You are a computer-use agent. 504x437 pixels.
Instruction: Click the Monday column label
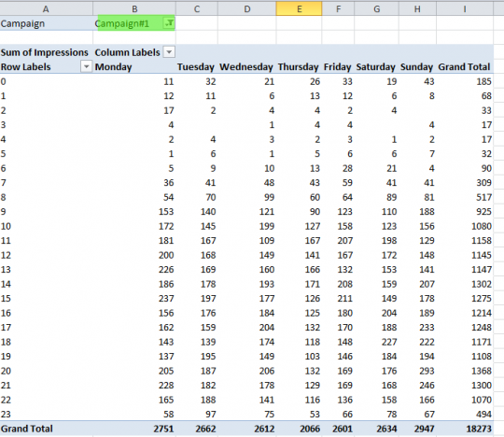coord(113,66)
